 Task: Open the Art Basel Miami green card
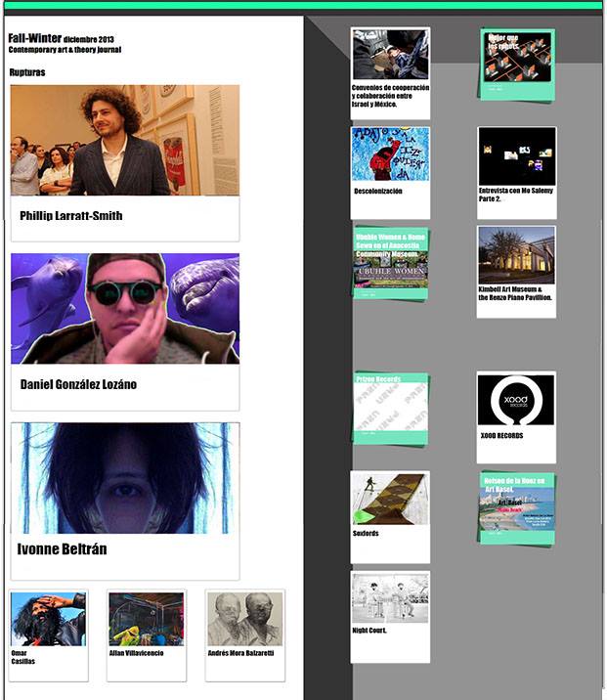(517, 508)
